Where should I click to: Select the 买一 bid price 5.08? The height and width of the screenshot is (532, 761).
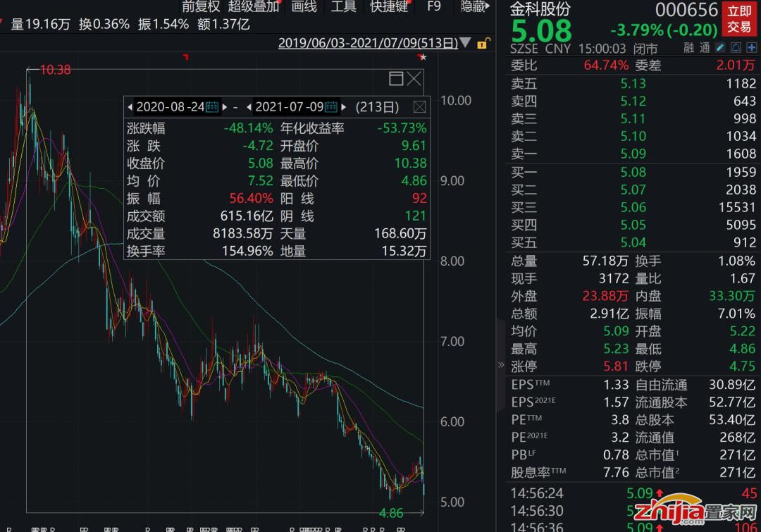pos(633,173)
